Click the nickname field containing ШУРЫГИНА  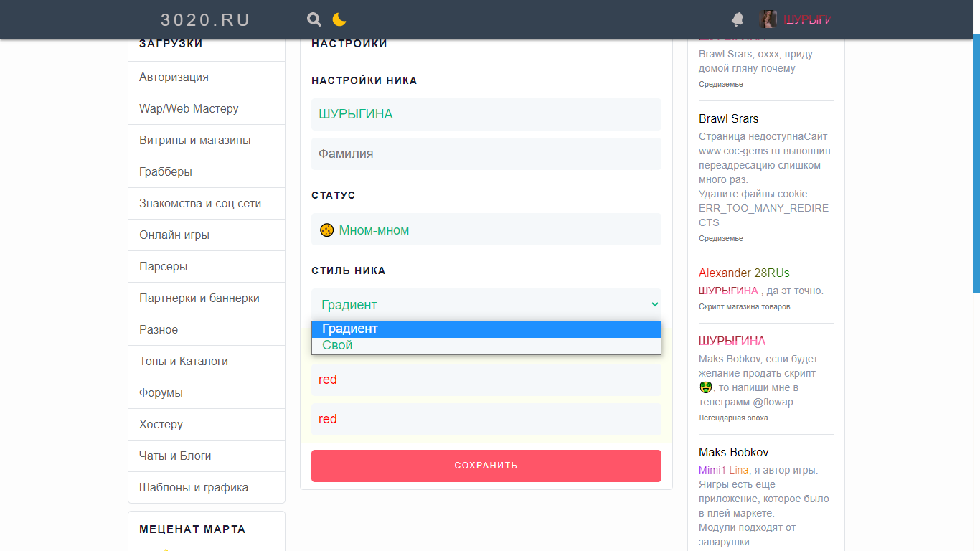pyautogui.click(x=486, y=114)
